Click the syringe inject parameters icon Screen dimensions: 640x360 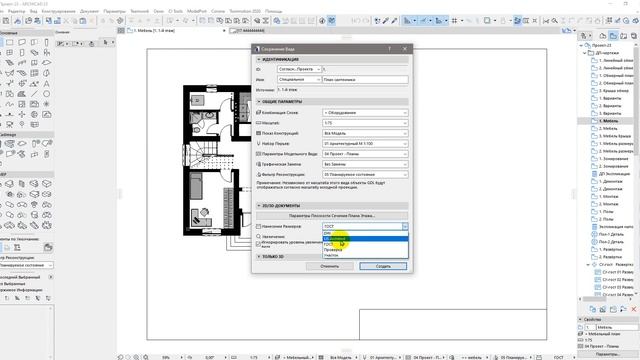(x=395, y=20)
